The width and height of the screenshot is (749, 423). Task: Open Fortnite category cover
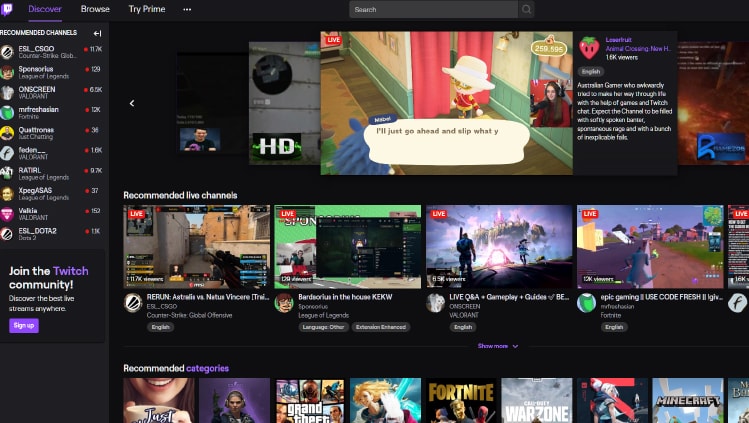(x=461, y=401)
